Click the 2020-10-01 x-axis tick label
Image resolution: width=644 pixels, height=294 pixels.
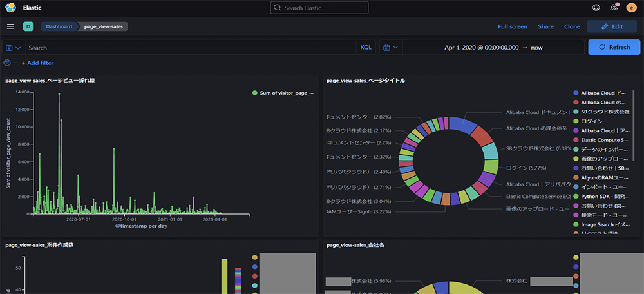124,219
